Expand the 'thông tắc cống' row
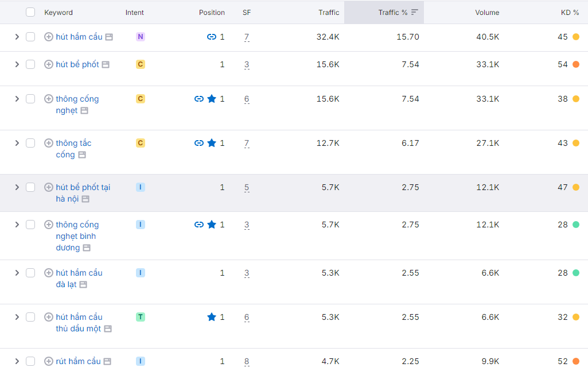Viewport: 588px width, 375px height. coord(17,143)
